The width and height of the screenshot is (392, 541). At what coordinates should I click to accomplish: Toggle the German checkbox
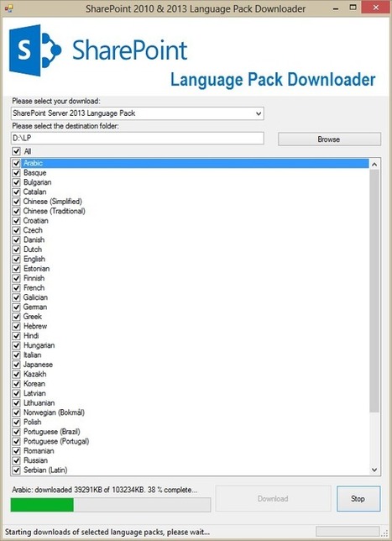(x=16, y=307)
